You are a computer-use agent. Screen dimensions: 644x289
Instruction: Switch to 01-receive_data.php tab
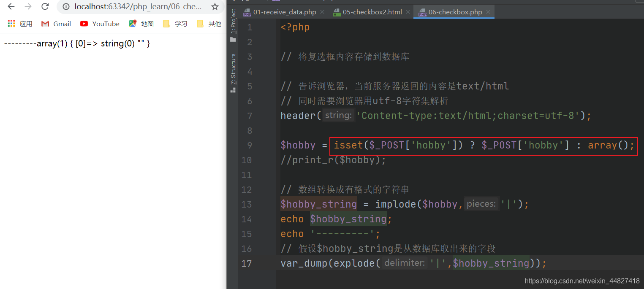285,12
